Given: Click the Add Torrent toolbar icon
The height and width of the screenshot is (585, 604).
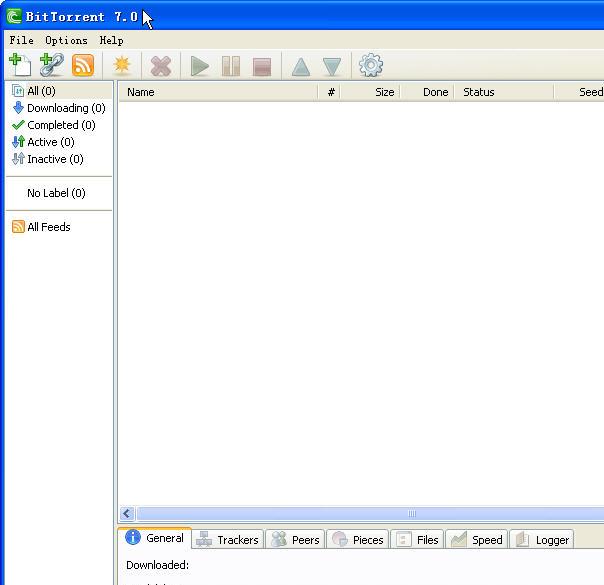Looking at the screenshot, I should (20, 65).
